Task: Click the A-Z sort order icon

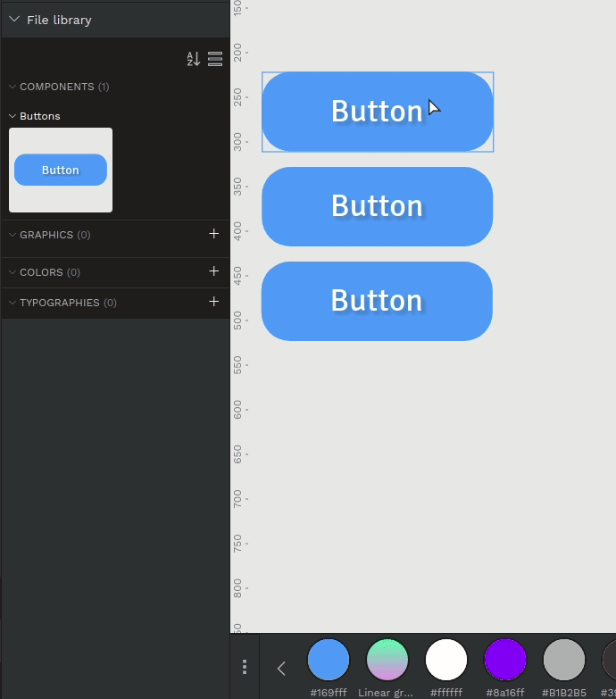Action: point(193,60)
